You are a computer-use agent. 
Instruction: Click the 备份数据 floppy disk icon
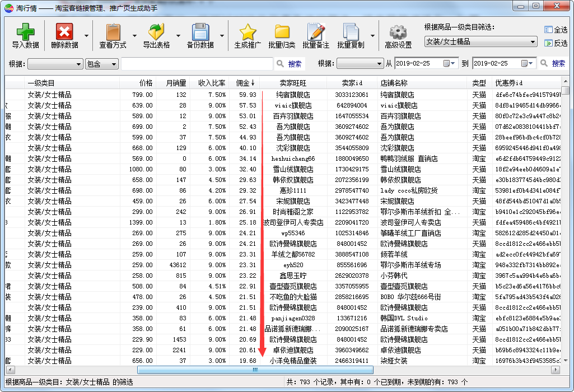click(200, 31)
